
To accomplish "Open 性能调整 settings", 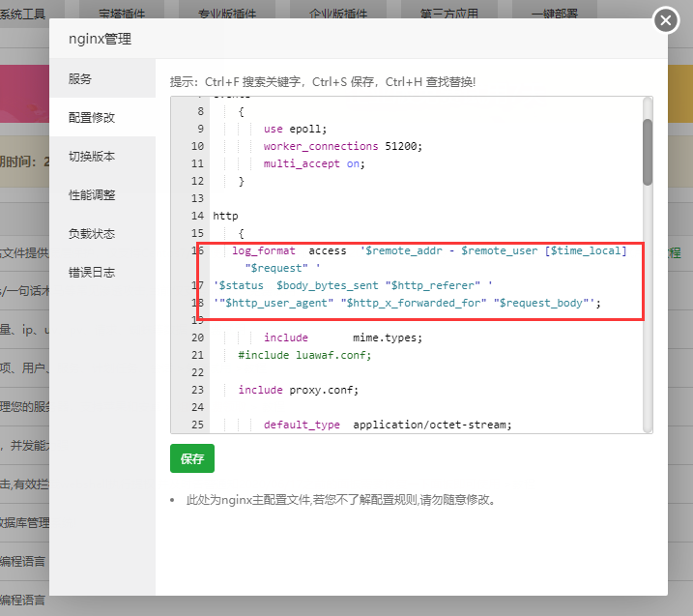I will click(102, 194).
